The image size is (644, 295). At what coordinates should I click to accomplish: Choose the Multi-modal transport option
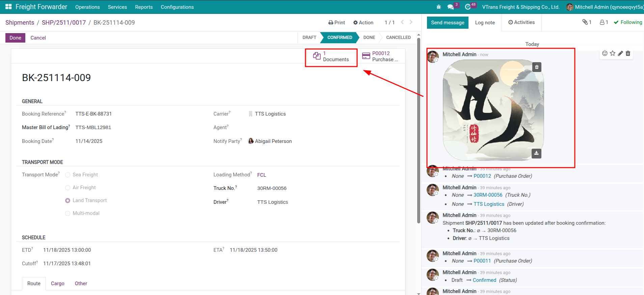point(68,214)
